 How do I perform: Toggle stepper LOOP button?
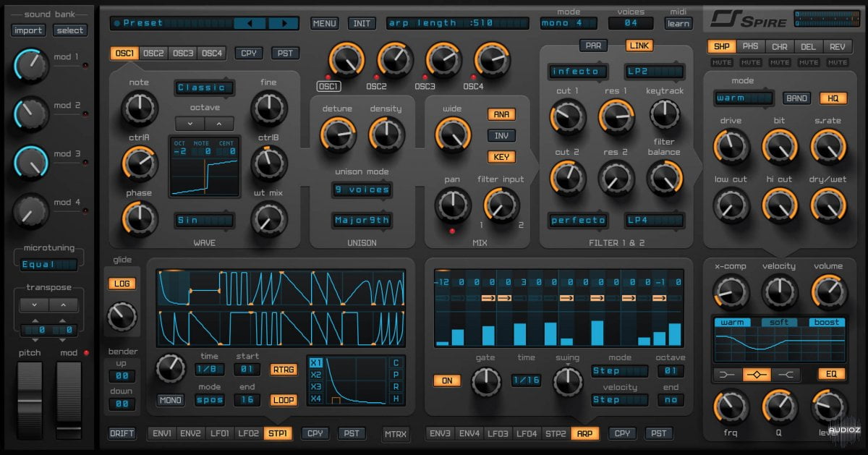[x=284, y=400]
